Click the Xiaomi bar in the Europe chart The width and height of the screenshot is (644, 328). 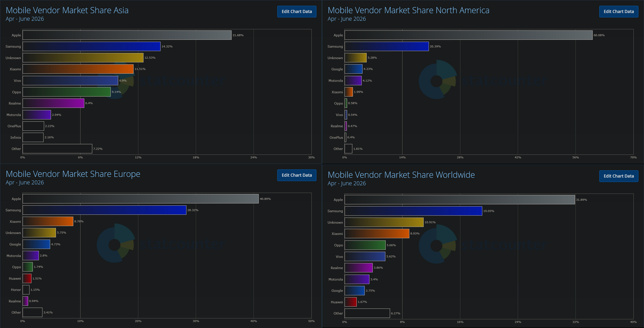48,221
